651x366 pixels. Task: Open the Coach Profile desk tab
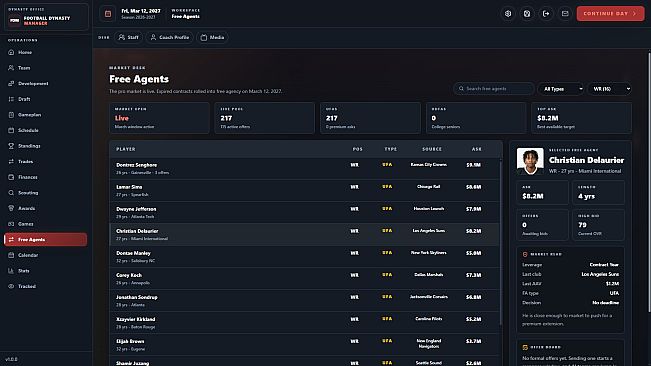pyautogui.click(x=169, y=37)
